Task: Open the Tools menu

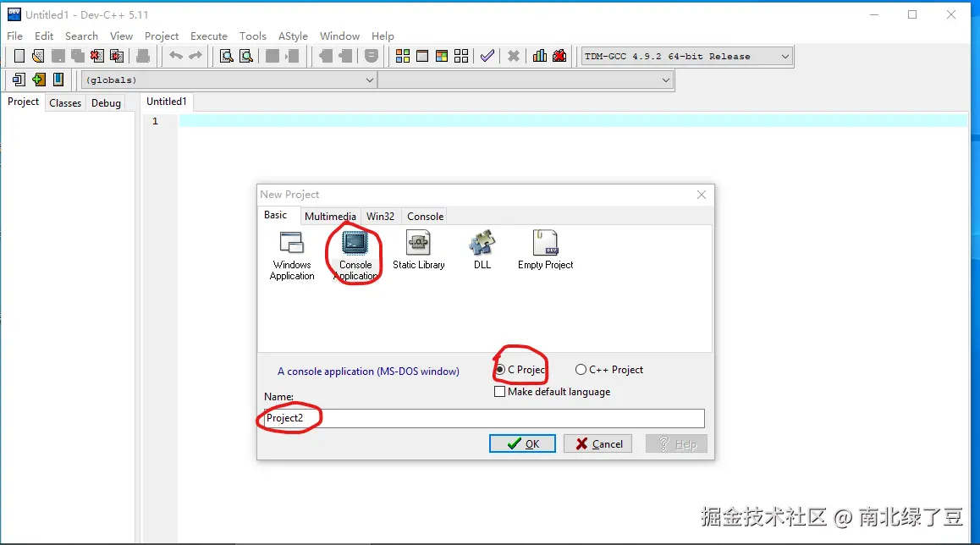Action: (252, 36)
